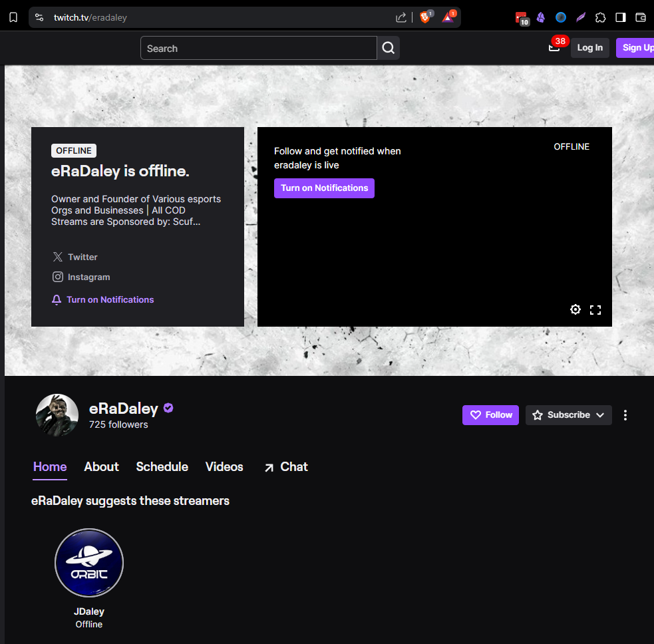Screen dimensions: 654x644
Task: Expand the Subscribe dropdown button
Action: point(568,415)
